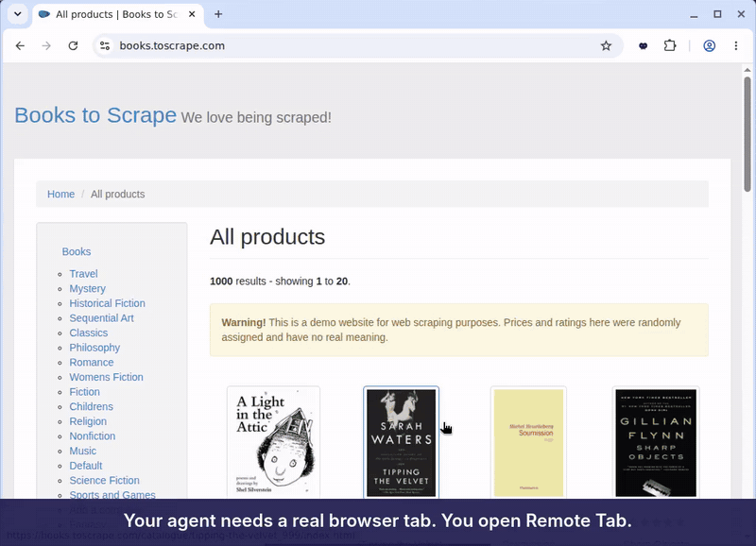
Task: Open the Fiction category
Action: [84, 392]
